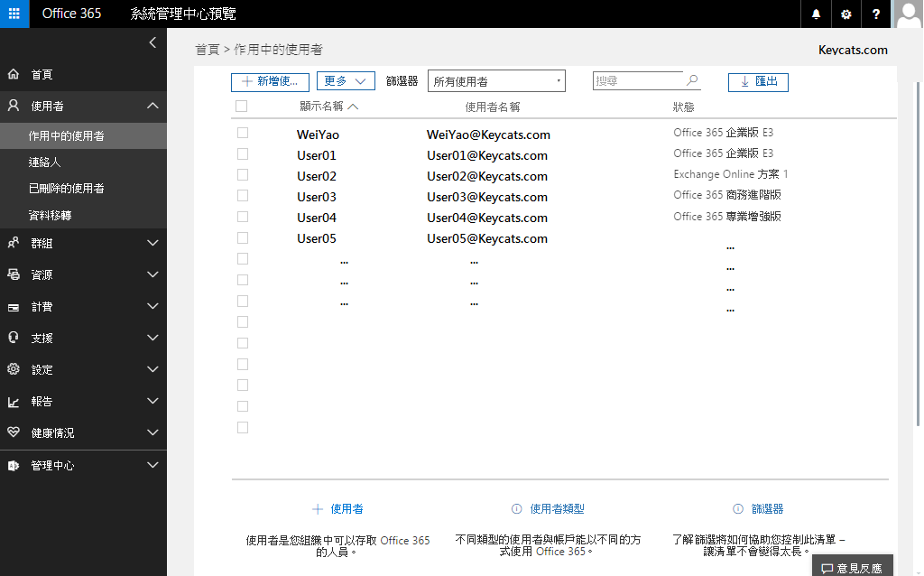
Task: Sort by the 顯示名稱 column header
Action: 328,107
